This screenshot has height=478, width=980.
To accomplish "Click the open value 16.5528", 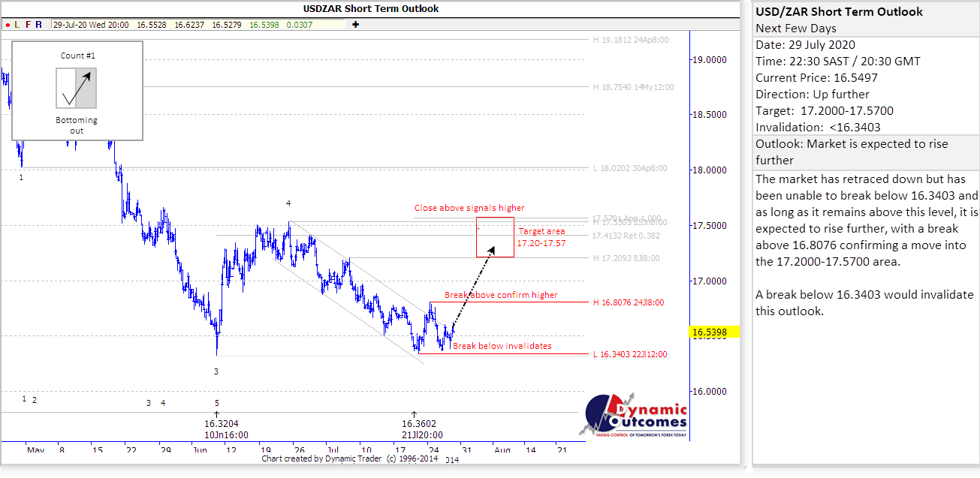I will coord(152,24).
